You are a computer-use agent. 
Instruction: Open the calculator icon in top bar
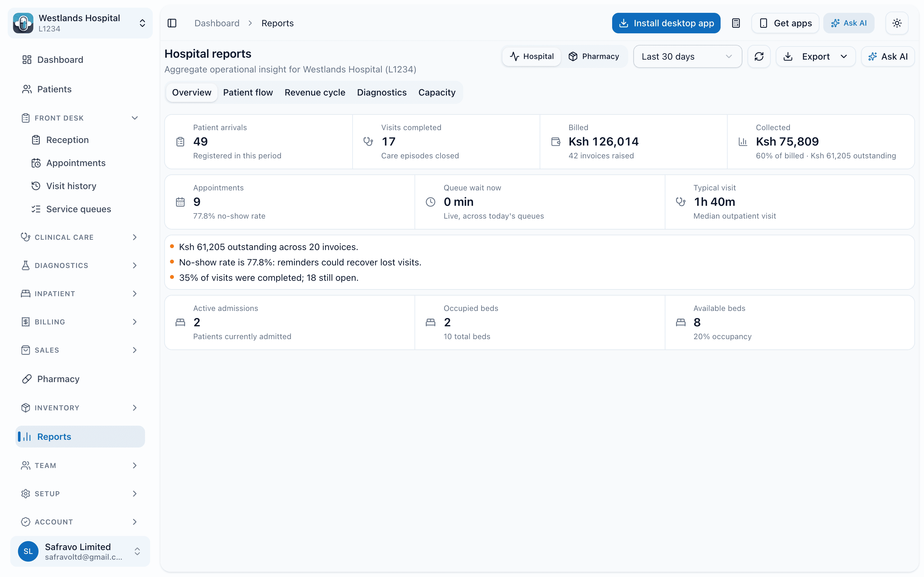click(x=736, y=23)
